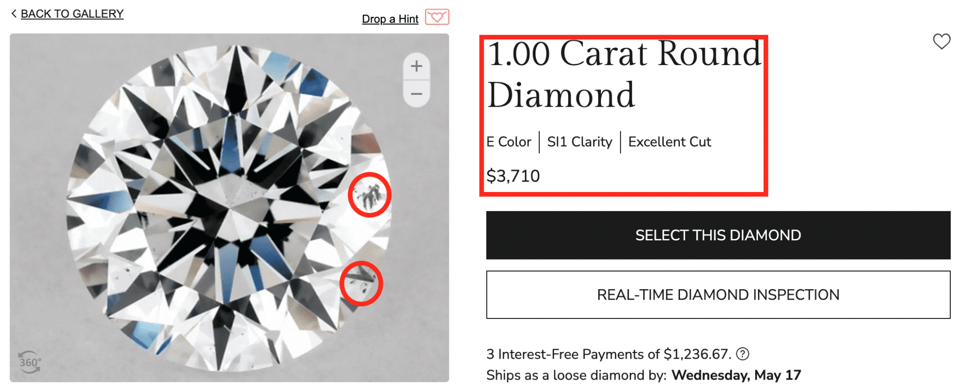The height and width of the screenshot is (384, 980).
Task: Activate the 360° rotation view icon
Action: [29, 362]
